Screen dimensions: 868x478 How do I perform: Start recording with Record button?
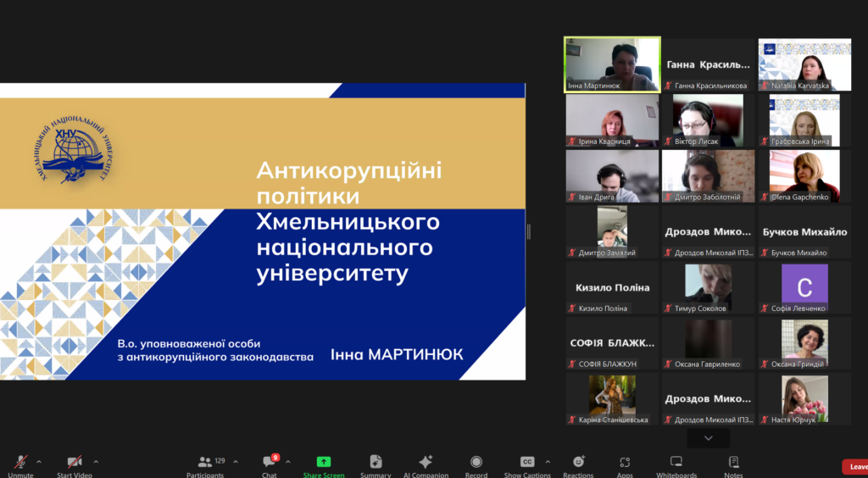[x=476, y=463]
